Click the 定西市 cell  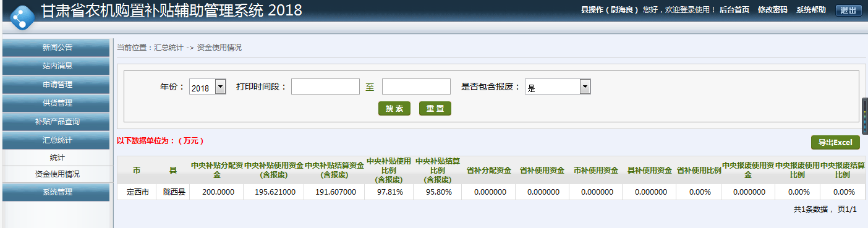(136, 192)
